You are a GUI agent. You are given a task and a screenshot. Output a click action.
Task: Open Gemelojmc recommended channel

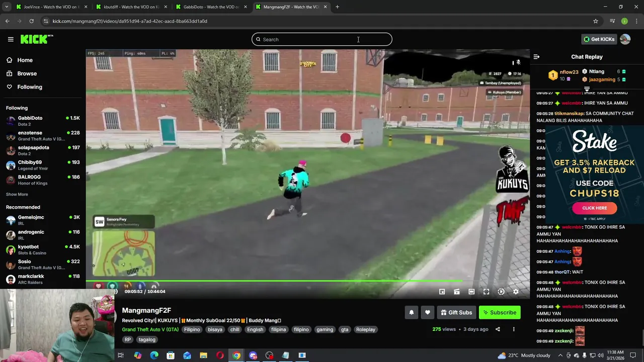tap(43, 220)
